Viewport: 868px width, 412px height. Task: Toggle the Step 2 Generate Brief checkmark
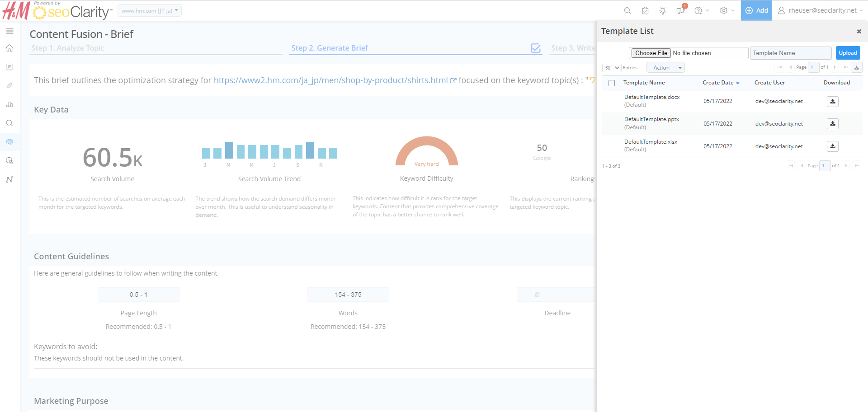click(x=536, y=48)
